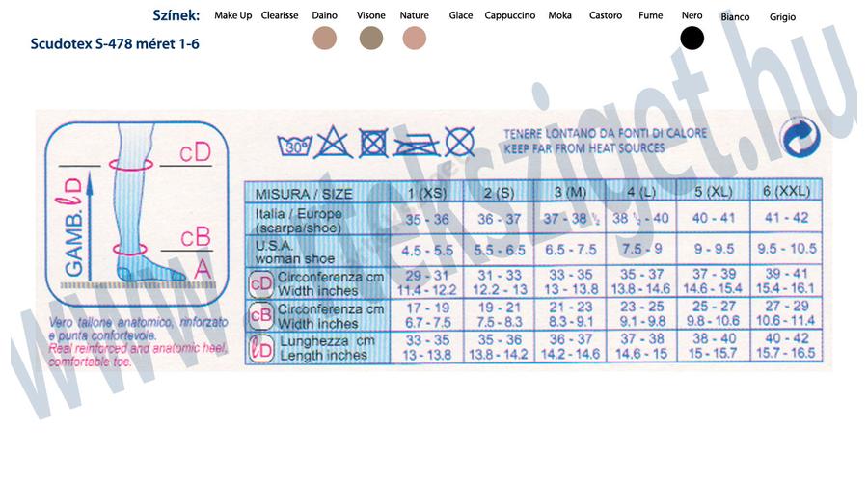This screenshot has width=868, height=482.
Task: Click the 'Lunghezza cm Length inches' row label
Action: click(327, 348)
